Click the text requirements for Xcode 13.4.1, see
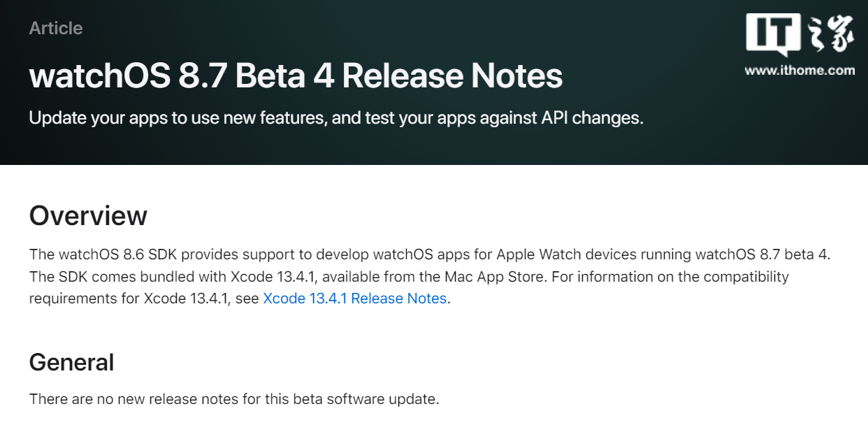868x425 pixels. [x=144, y=298]
